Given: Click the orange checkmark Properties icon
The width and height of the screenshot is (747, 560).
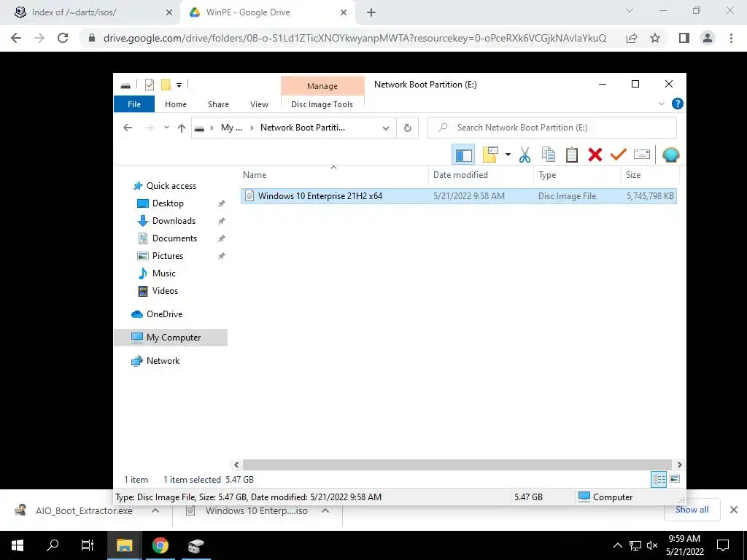Looking at the screenshot, I should (619, 155).
